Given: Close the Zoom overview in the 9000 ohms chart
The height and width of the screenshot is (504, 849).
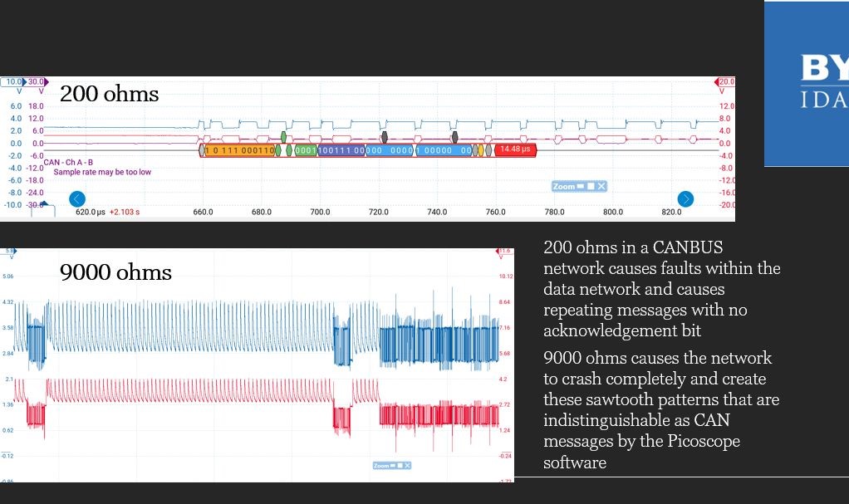Looking at the screenshot, I should [406, 467].
